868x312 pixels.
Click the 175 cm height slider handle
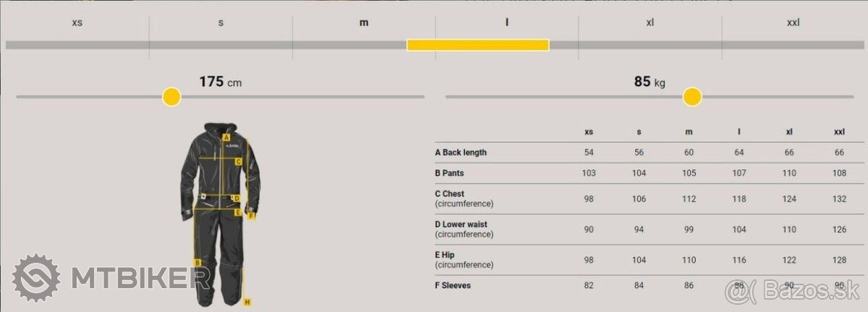[x=171, y=96]
